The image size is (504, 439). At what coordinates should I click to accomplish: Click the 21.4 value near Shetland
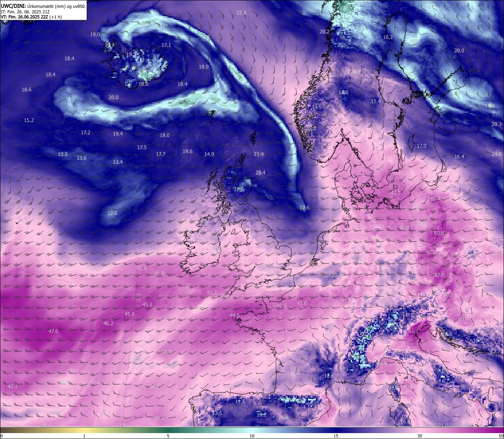[259, 154]
